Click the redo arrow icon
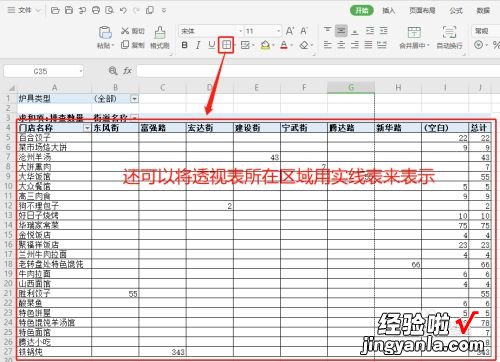The height and width of the screenshot is (362, 500). pyautogui.click(x=136, y=10)
